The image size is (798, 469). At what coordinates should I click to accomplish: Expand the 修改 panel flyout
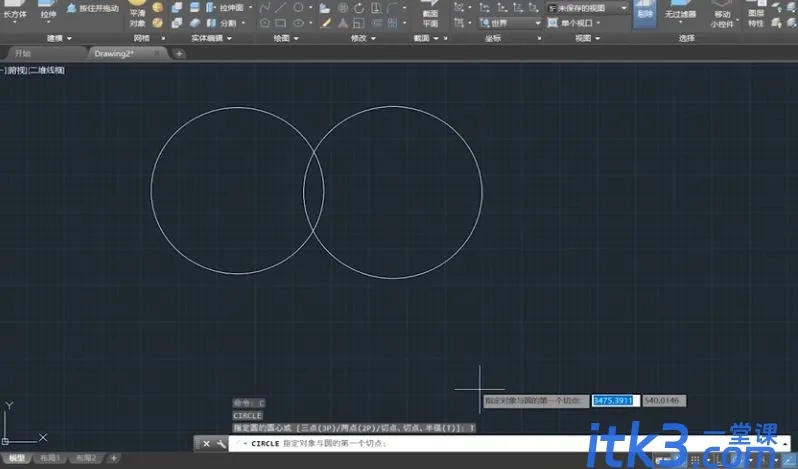coord(363,38)
